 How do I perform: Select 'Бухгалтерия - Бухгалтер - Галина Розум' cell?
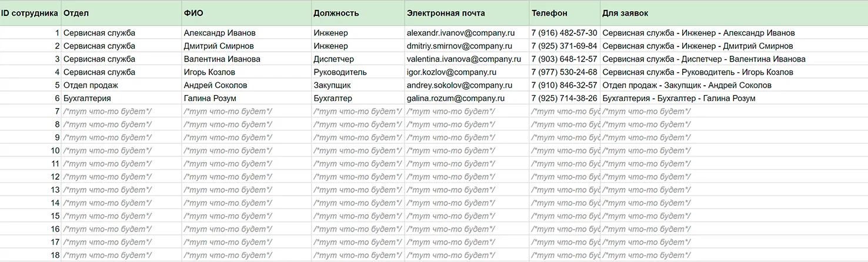(734, 98)
